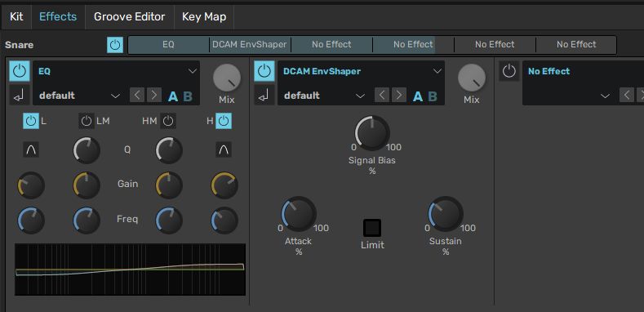Switch to the Kit tab
The height and width of the screenshot is (312, 644).
16,17
